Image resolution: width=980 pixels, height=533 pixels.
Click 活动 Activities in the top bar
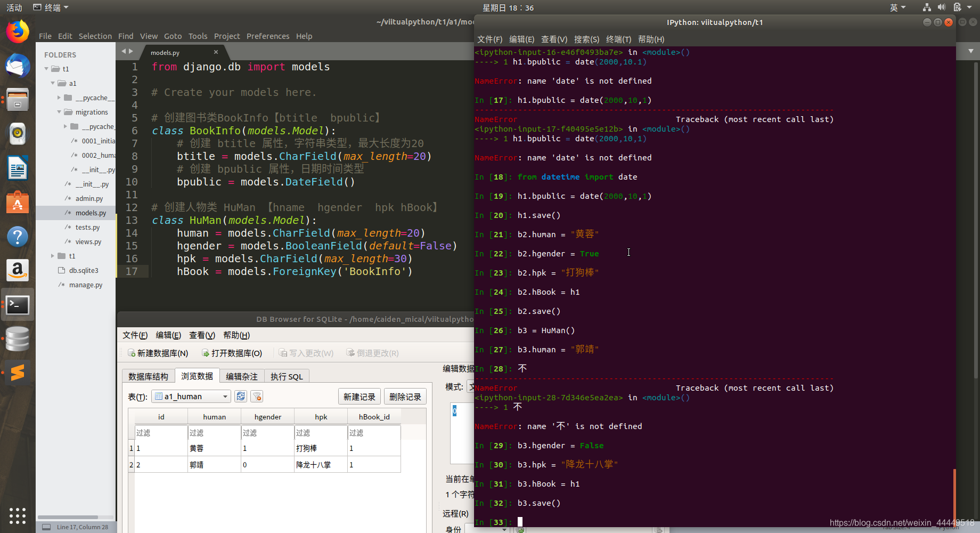pyautogui.click(x=14, y=7)
